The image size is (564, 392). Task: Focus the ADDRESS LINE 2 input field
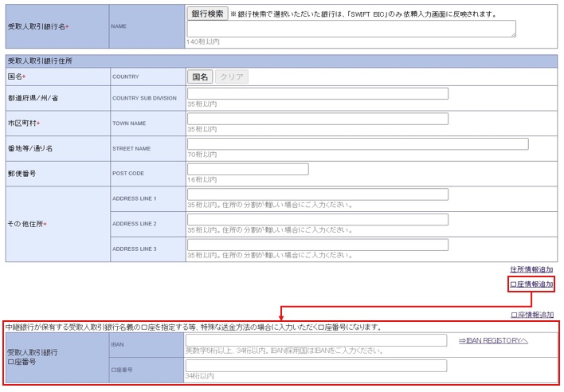coord(318,220)
